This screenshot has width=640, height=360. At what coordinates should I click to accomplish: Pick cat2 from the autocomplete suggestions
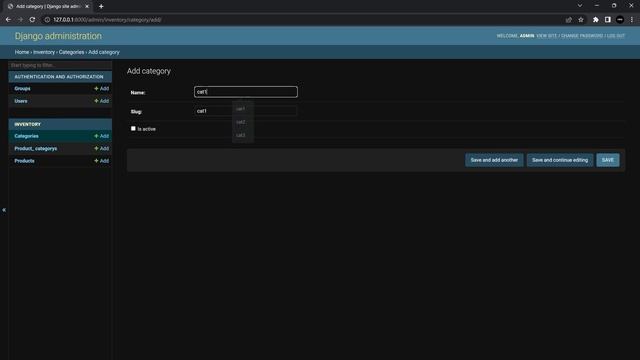(241, 122)
